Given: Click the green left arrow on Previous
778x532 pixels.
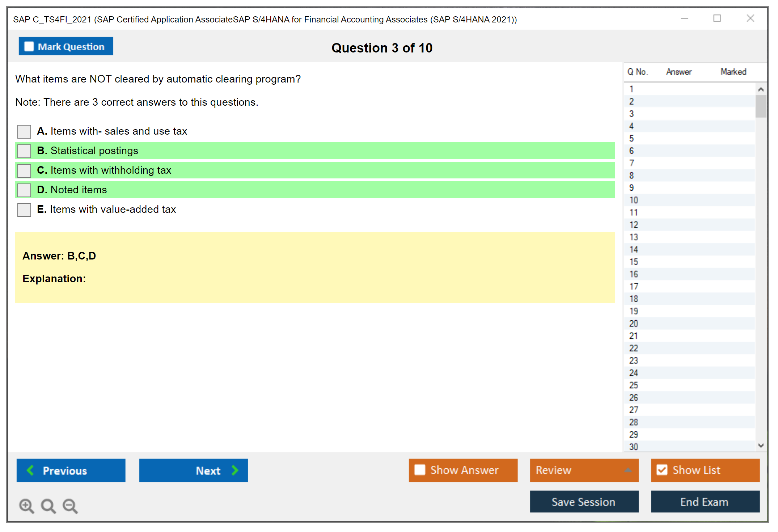Looking at the screenshot, I should [x=31, y=470].
